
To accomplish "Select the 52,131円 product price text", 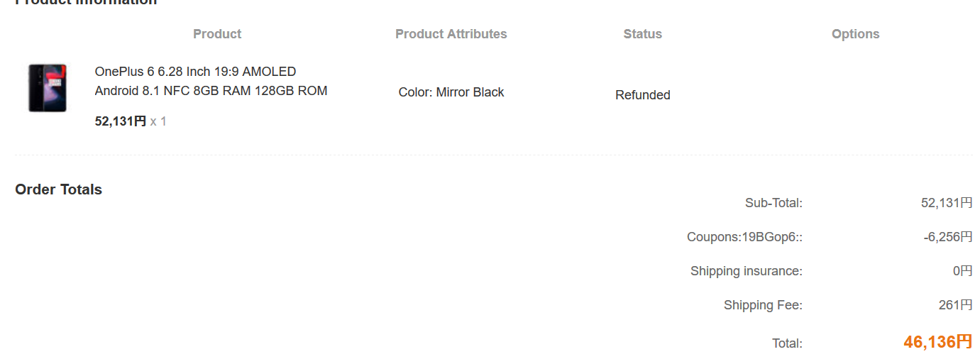I will (121, 121).
